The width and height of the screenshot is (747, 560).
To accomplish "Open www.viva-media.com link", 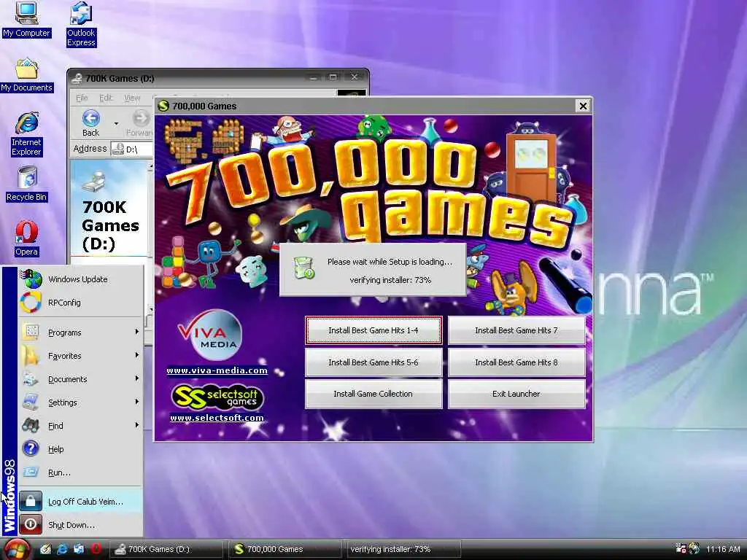I will [x=217, y=370].
